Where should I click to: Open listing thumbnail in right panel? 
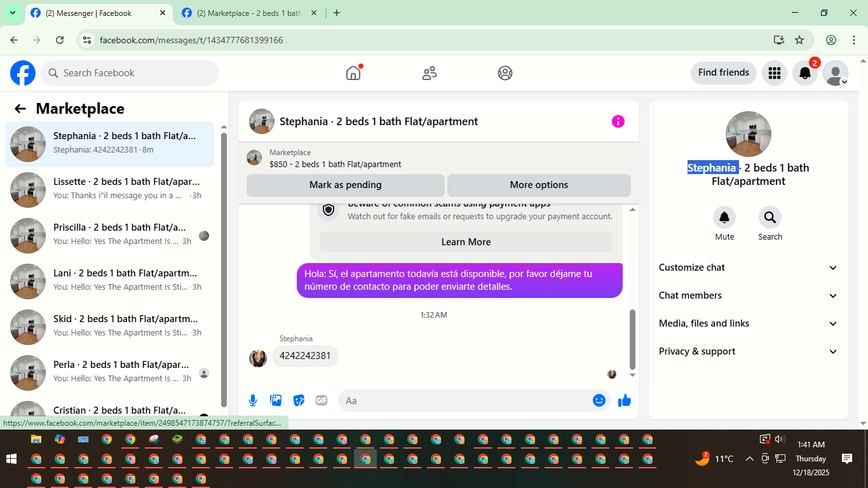point(749,134)
